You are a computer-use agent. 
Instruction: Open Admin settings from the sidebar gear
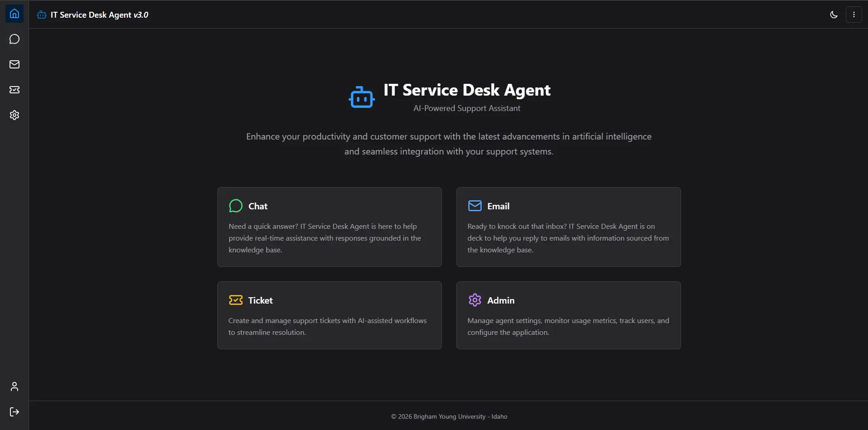(14, 115)
